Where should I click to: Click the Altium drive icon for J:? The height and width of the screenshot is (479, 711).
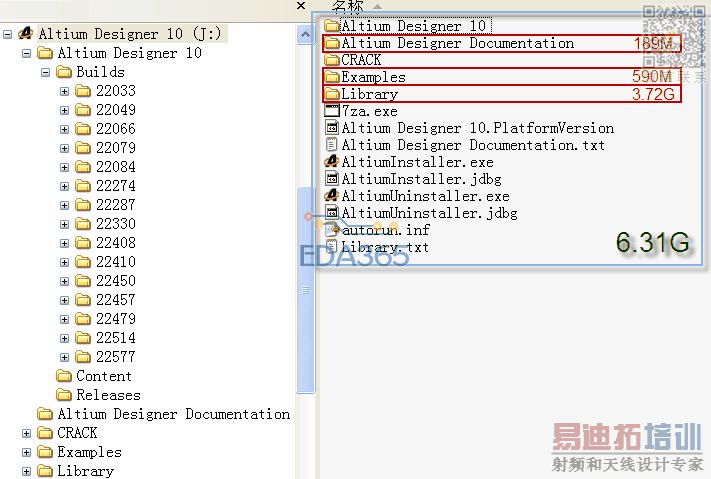pyautogui.click(x=26, y=33)
